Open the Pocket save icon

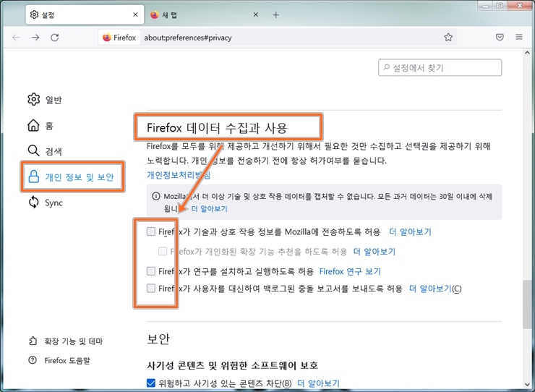[500, 37]
